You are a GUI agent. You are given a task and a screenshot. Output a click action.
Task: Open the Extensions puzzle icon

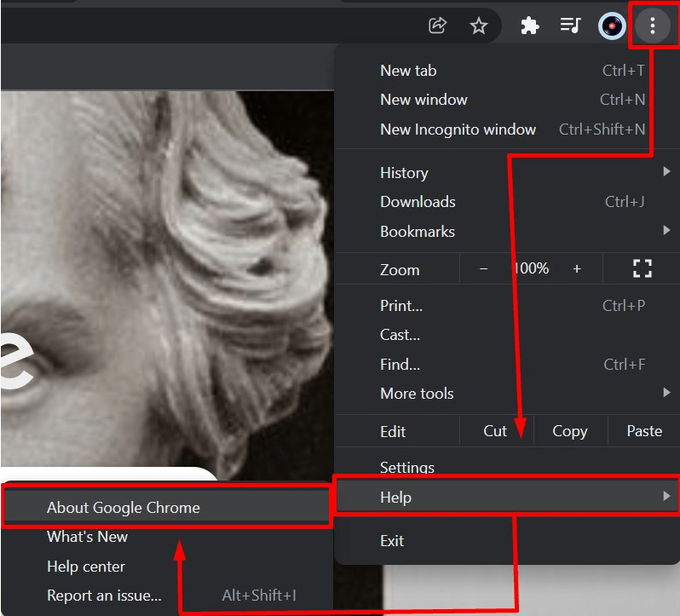[x=530, y=26]
